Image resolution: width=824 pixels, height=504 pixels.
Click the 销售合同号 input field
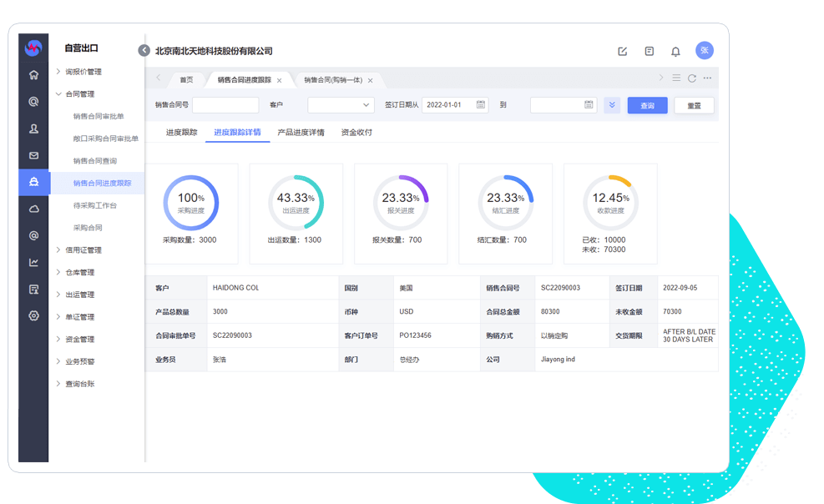click(x=225, y=105)
